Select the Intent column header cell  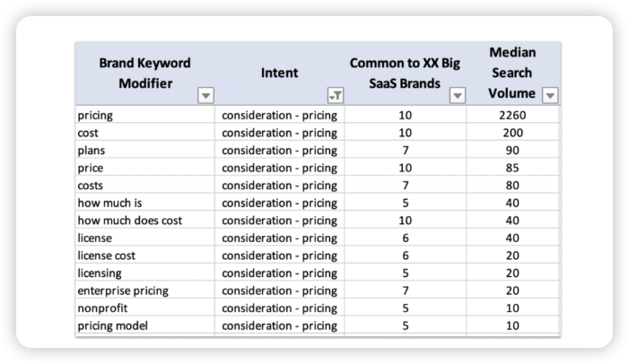(279, 74)
